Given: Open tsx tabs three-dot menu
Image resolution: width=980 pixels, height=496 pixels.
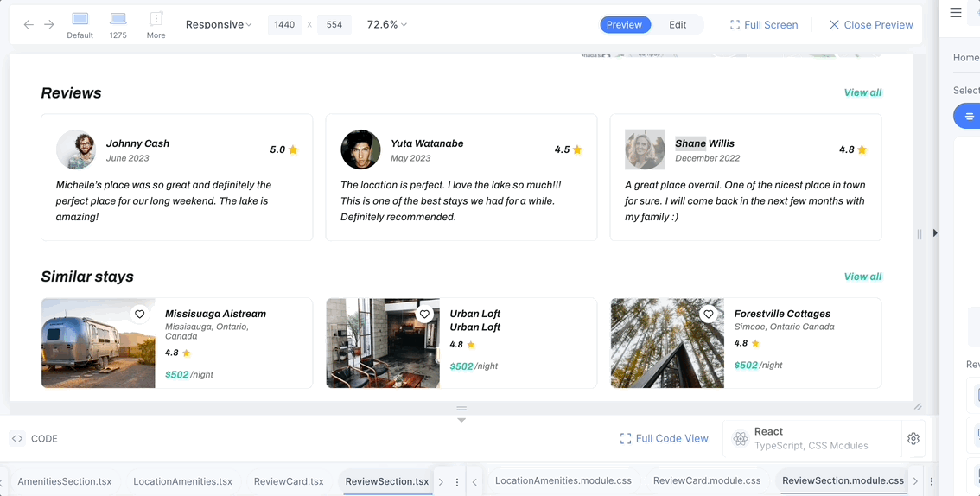Looking at the screenshot, I should click(x=457, y=481).
